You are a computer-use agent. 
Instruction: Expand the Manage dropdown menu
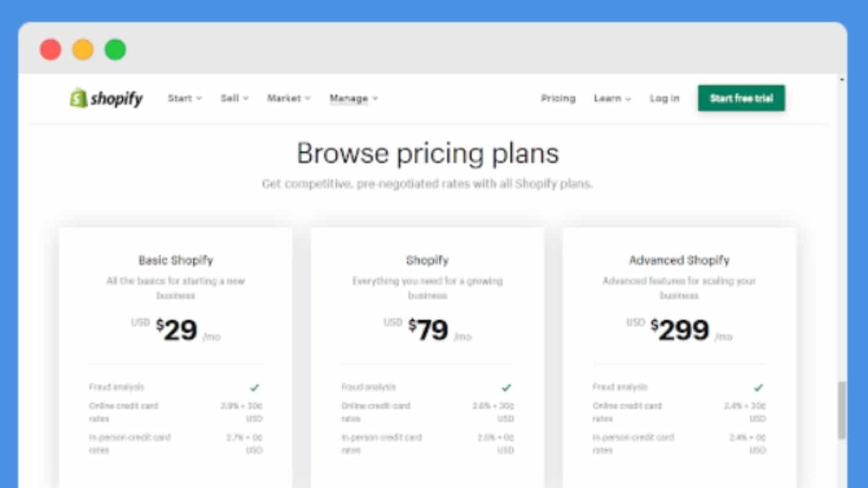pos(353,98)
